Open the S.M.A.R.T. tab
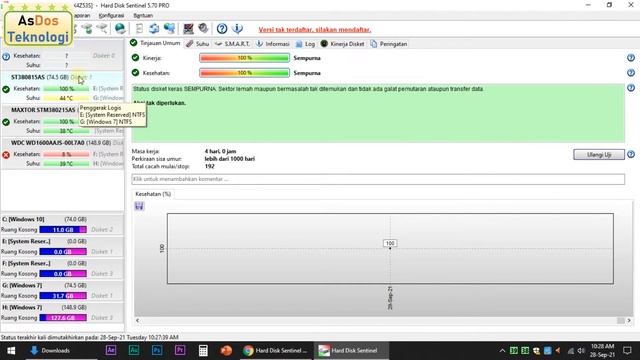This screenshot has height=360, width=640. pos(232,44)
